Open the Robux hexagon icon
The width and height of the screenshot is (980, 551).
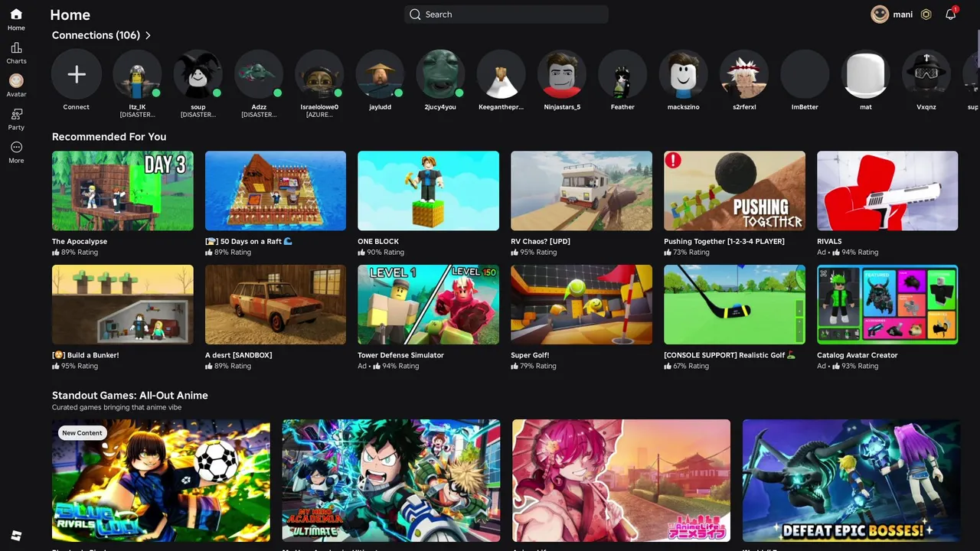point(926,15)
